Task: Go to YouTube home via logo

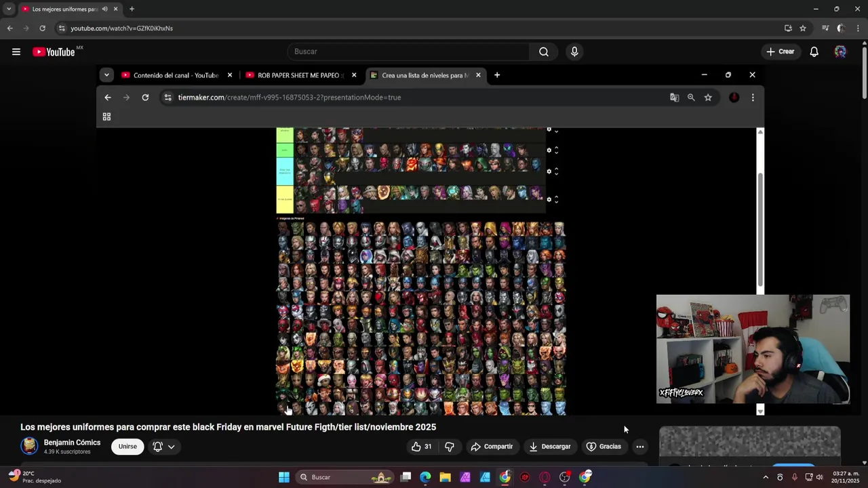Action: point(54,52)
